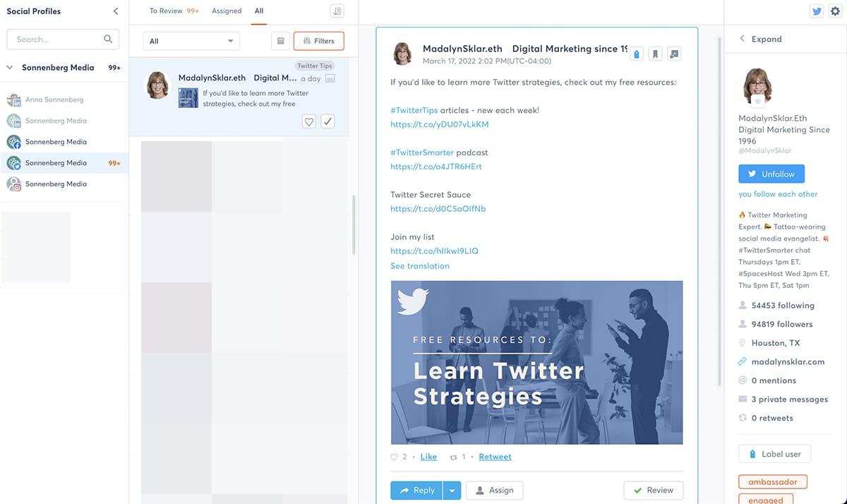This screenshot has width=847, height=504.
Task: Click the Like link under the image
Action: pos(428,457)
